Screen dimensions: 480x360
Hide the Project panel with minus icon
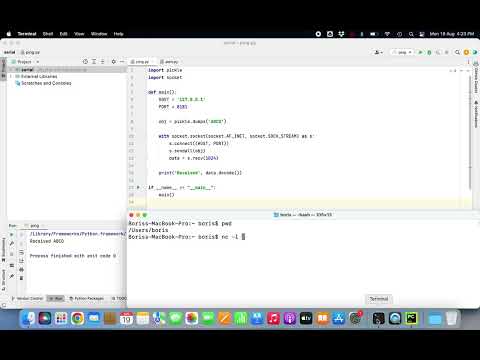coord(122,62)
